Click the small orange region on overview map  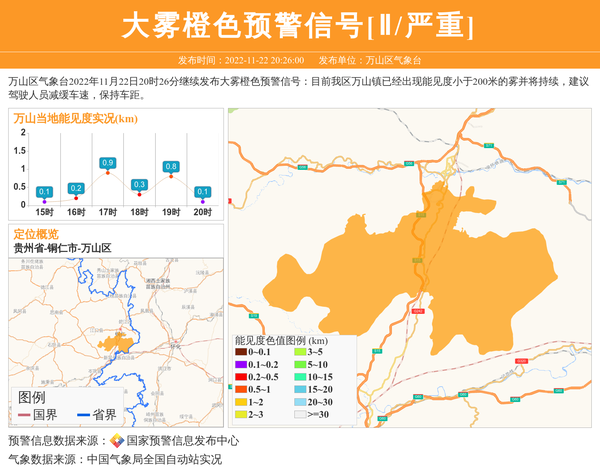point(116,343)
